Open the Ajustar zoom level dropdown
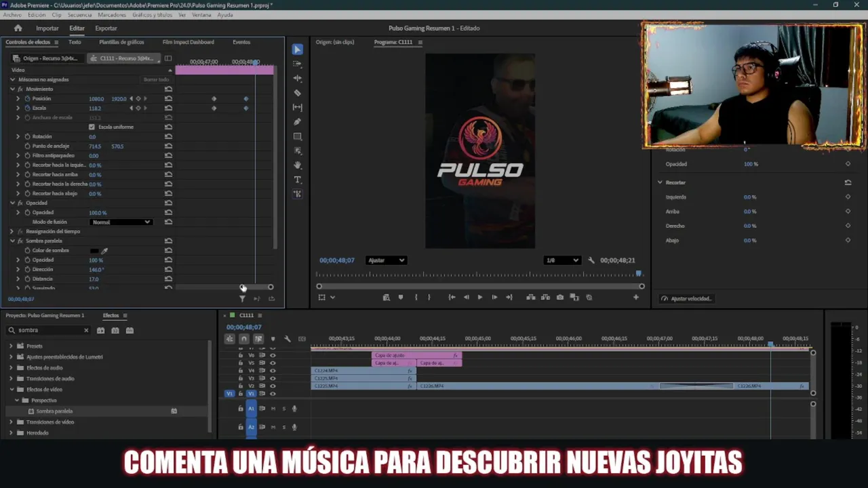Image resolution: width=868 pixels, height=488 pixels. click(x=386, y=260)
